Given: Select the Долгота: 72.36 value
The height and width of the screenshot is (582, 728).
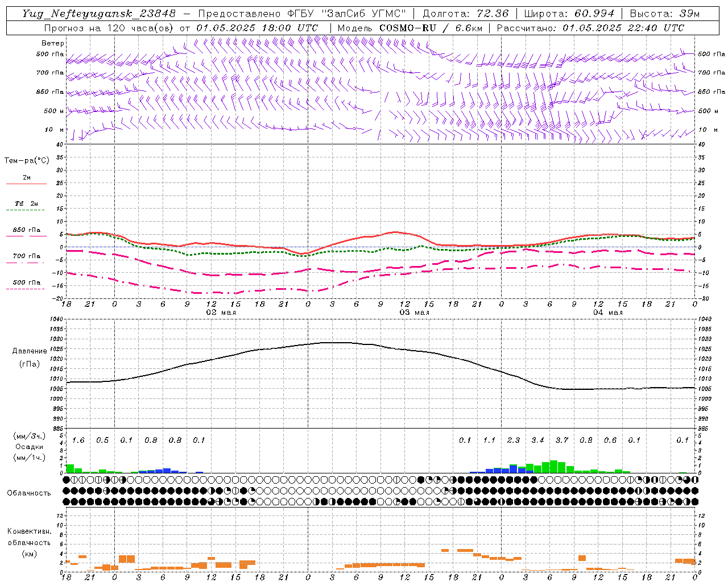Looking at the screenshot, I should point(466,14).
